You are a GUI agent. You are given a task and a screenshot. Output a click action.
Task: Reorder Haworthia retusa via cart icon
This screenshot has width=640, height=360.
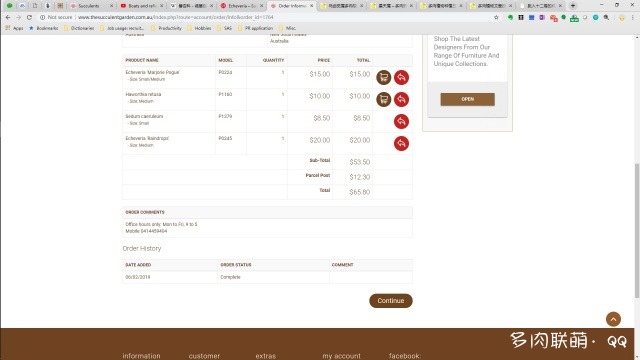click(384, 100)
